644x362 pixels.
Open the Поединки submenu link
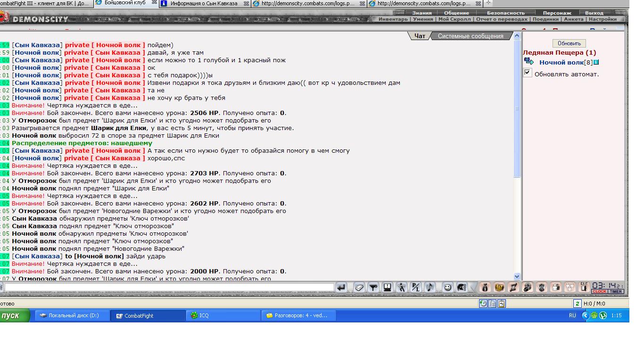546,19
